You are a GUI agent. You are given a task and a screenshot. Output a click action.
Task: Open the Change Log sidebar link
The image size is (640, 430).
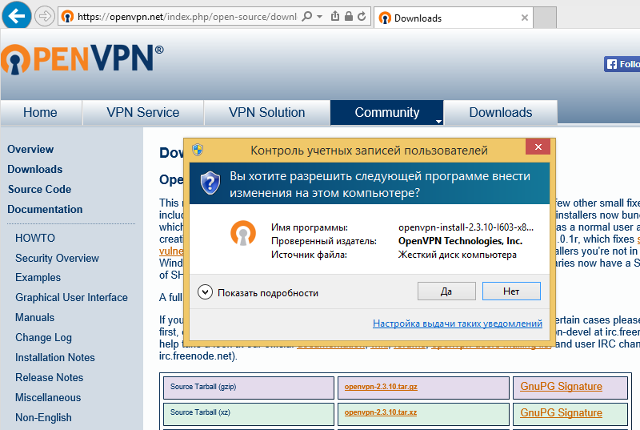click(x=43, y=337)
